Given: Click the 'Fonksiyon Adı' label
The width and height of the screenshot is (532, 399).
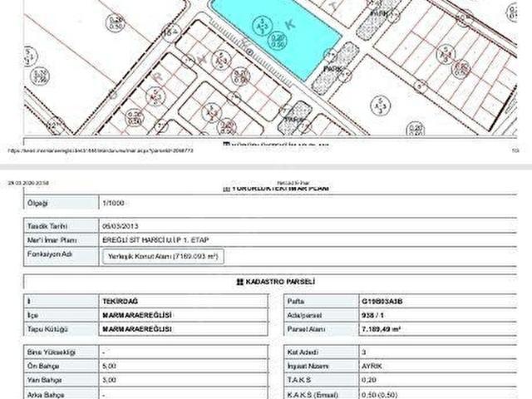Looking at the screenshot, I should coord(50,254).
